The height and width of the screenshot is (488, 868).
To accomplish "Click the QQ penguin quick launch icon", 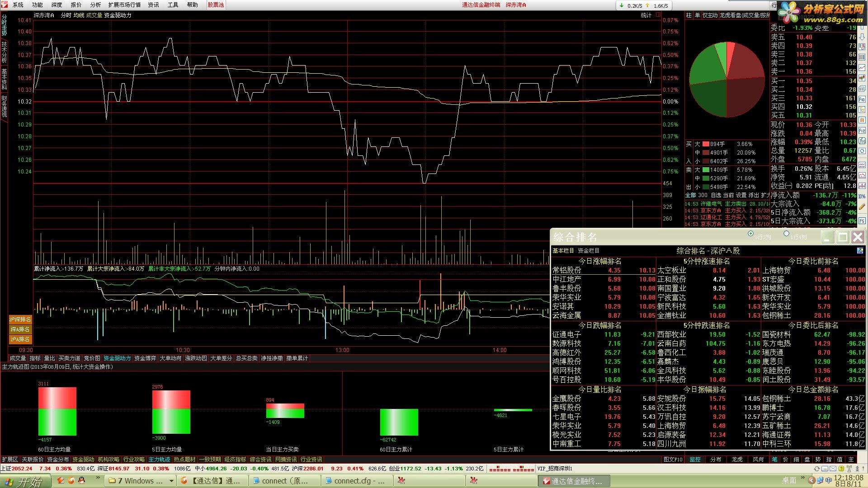I will point(82,480).
